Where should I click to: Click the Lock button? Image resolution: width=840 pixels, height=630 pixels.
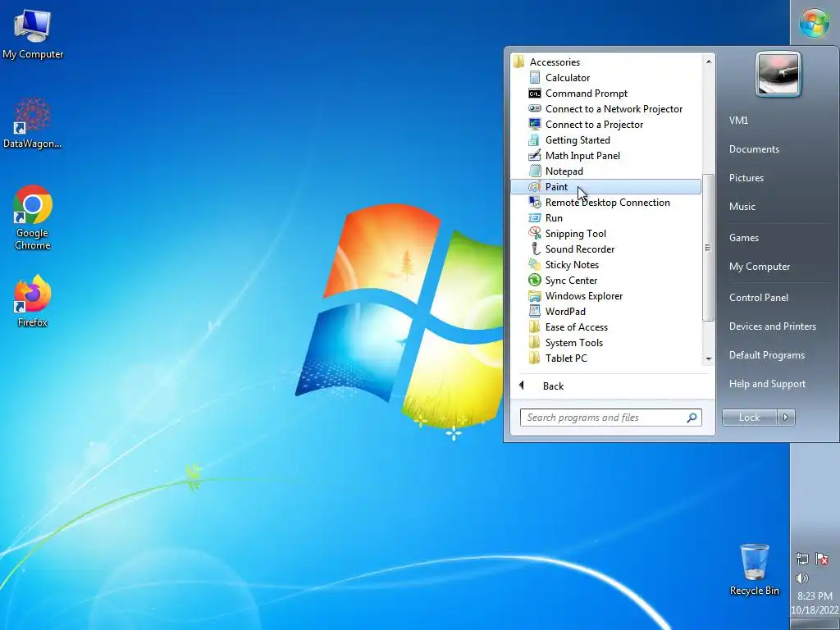(x=749, y=418)
